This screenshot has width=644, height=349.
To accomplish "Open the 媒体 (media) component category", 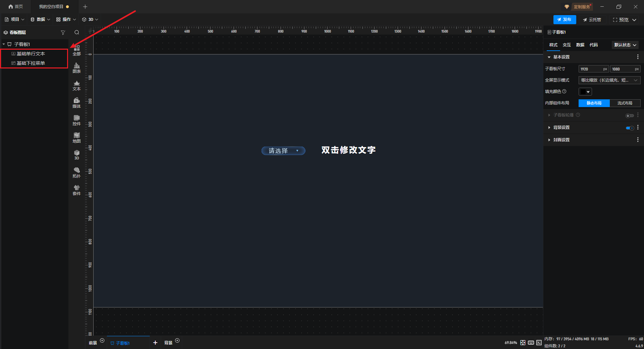I will coord(76,102).
